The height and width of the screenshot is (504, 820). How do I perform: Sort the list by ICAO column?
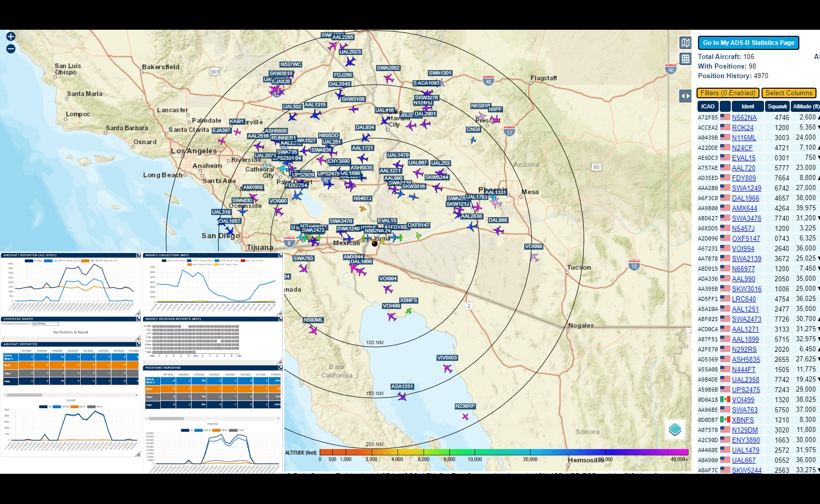[x=708, y=106]
